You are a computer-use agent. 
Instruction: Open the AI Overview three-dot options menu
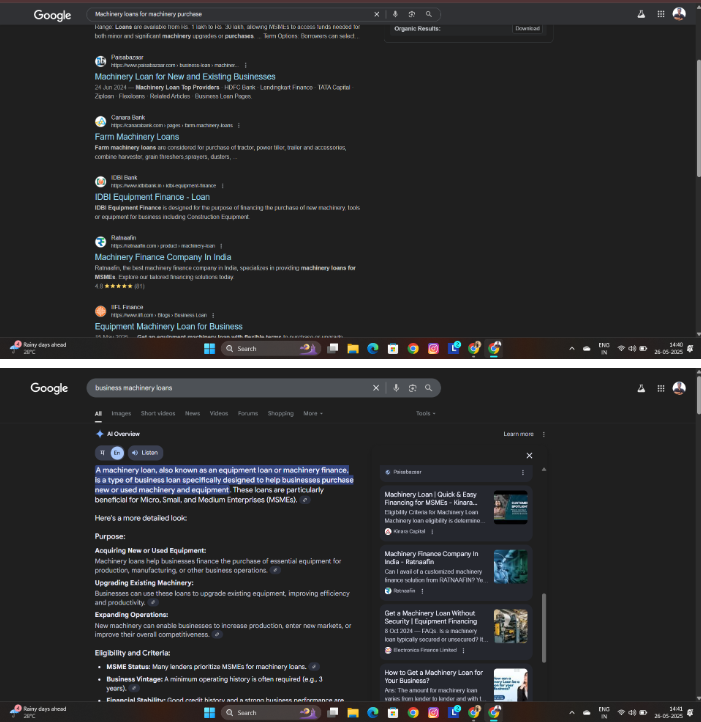pos(544,434)
